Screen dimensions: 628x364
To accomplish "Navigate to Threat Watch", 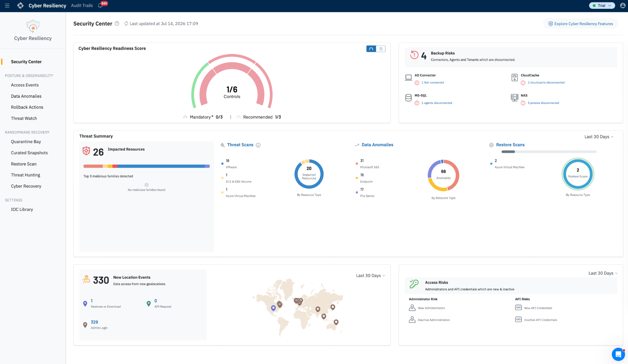I will (24, 118).
